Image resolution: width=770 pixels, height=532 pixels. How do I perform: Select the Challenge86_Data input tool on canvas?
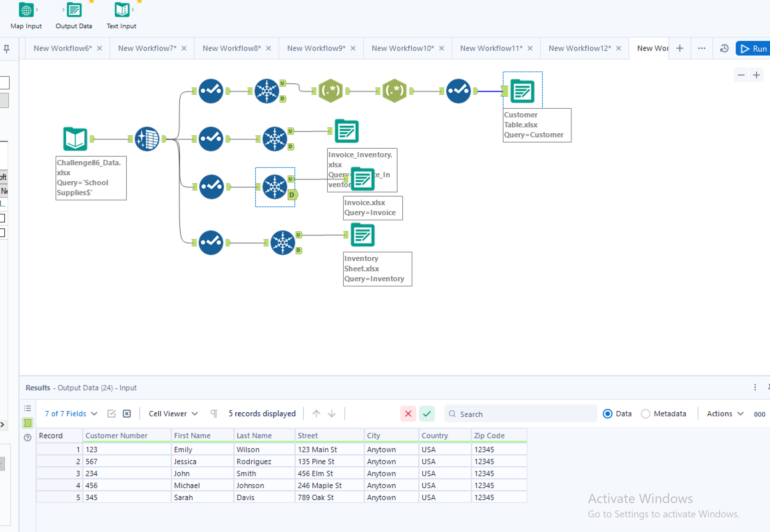coord(75,139)
